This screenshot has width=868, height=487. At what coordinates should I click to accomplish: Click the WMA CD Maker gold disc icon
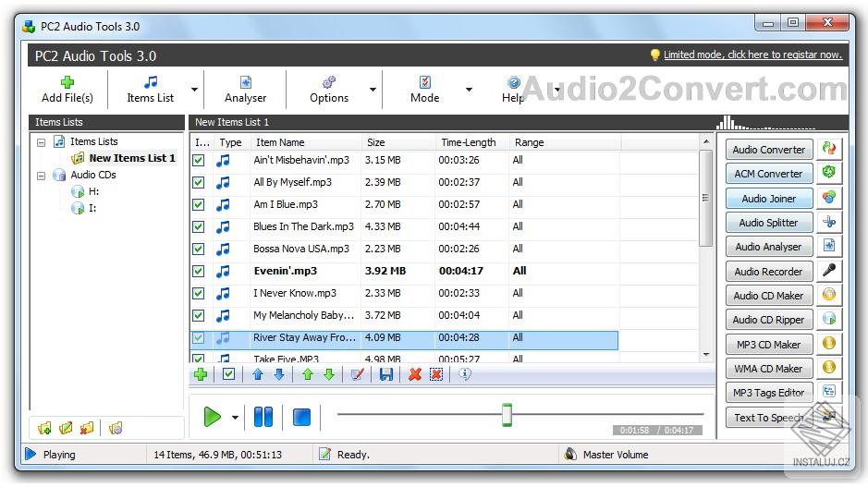828,367
